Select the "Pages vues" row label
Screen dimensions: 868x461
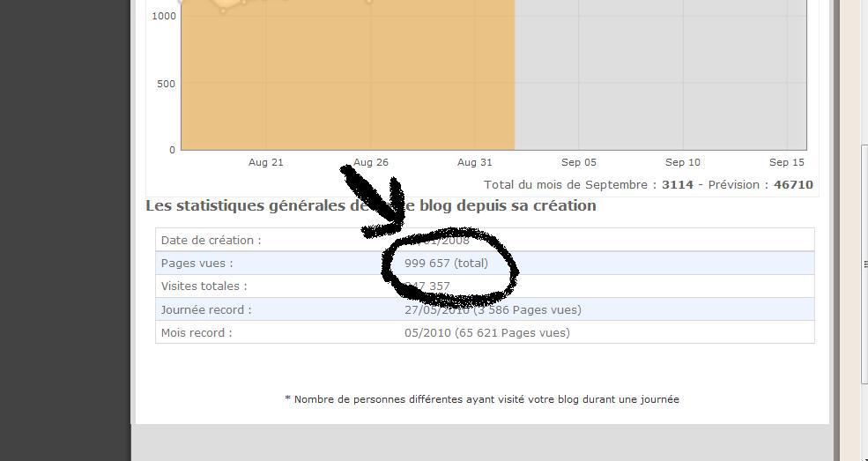tap(197, 263)
